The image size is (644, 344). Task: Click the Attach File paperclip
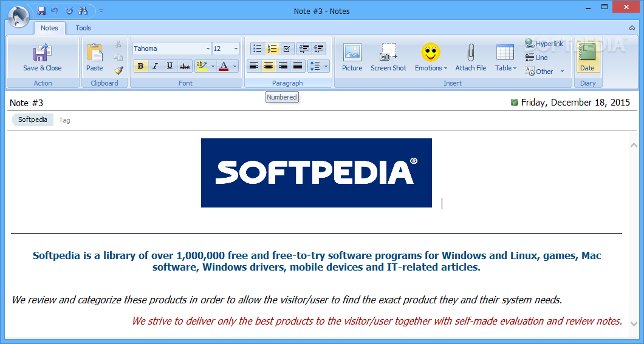pos(471,58)
